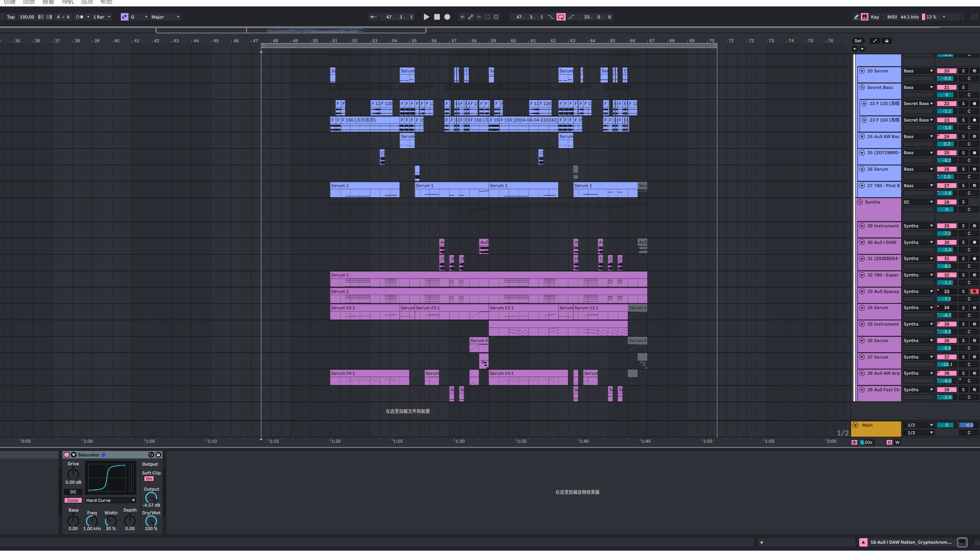Turn off Saturator Soft Clip switch

click(149, 479)
